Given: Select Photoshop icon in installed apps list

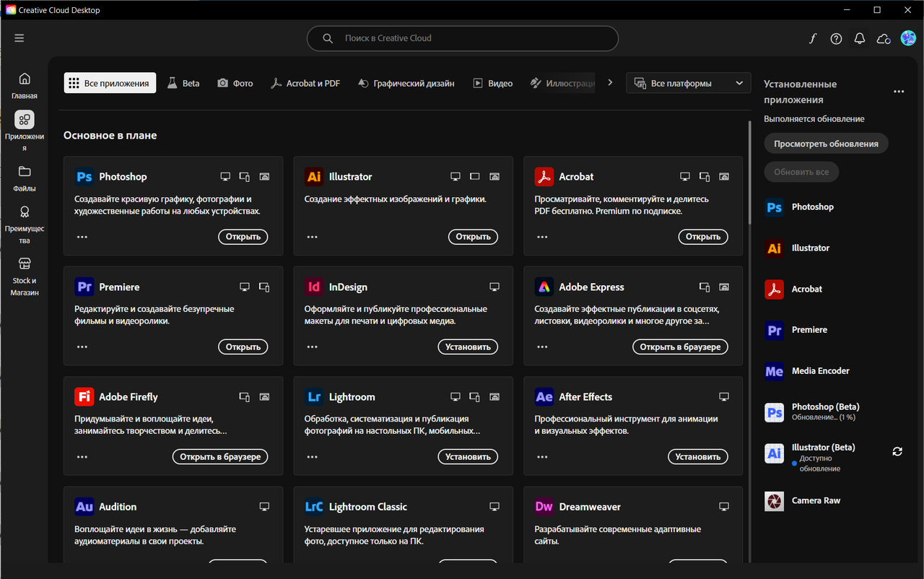Looking at the screenshot, I should (775, 207).
